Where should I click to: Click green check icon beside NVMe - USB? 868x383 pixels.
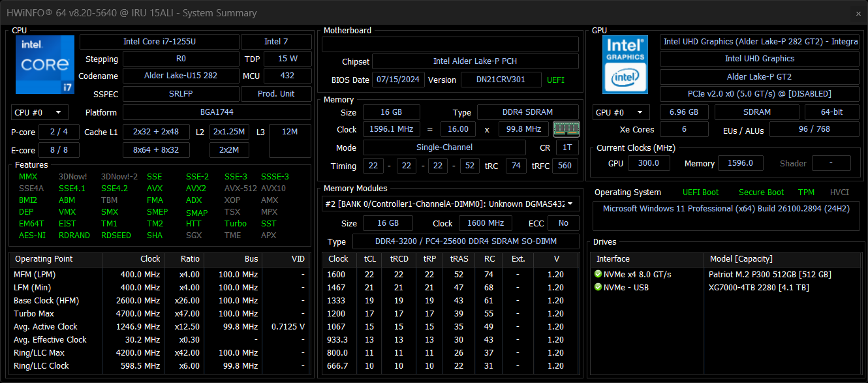(x=598, y=287)
